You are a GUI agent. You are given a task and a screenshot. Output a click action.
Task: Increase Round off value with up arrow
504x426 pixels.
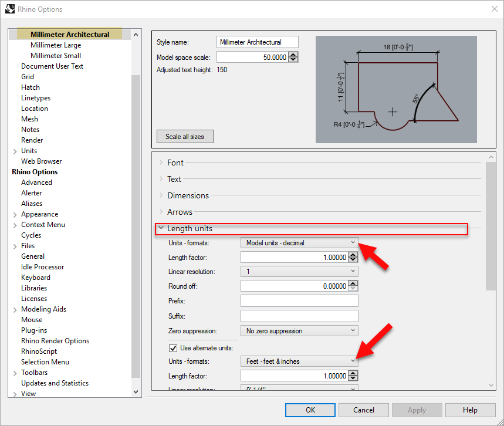pos(353,283)
